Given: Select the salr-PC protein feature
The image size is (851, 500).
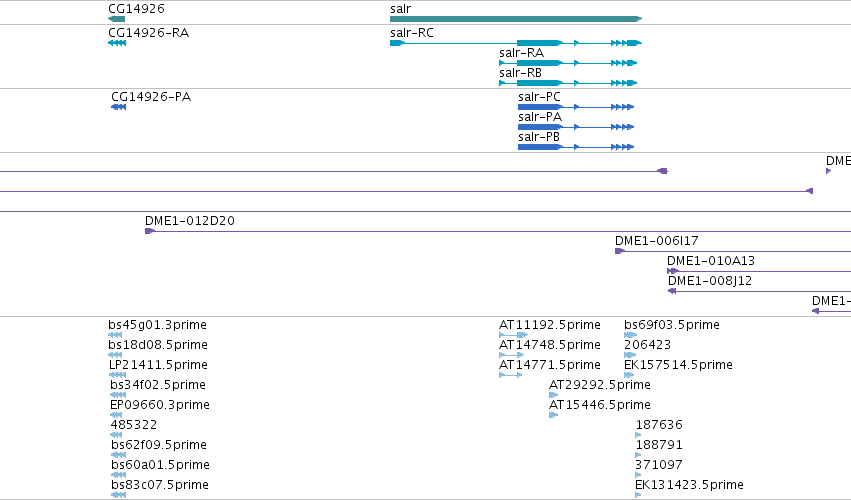Looking at the screenshot, I should [x=576, y=107].
